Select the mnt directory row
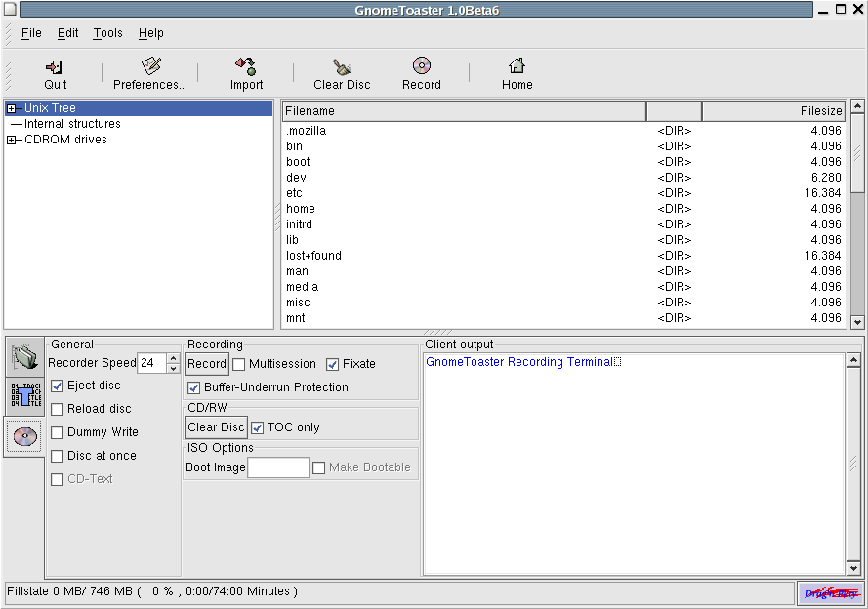Viewport: 868px width, 609px height. click(563, 318)
